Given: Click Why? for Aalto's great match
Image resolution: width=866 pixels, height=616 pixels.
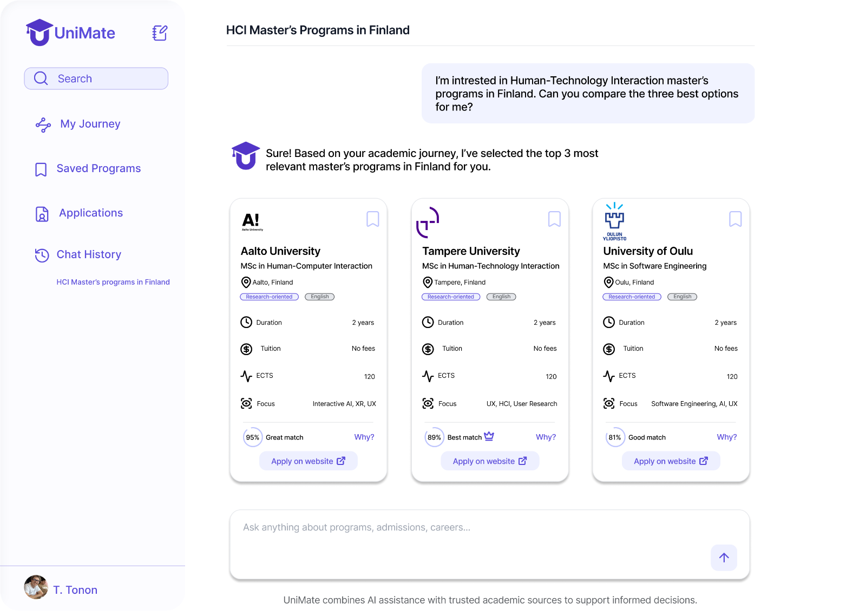Looking at the screenshot, I should (364, 437).
